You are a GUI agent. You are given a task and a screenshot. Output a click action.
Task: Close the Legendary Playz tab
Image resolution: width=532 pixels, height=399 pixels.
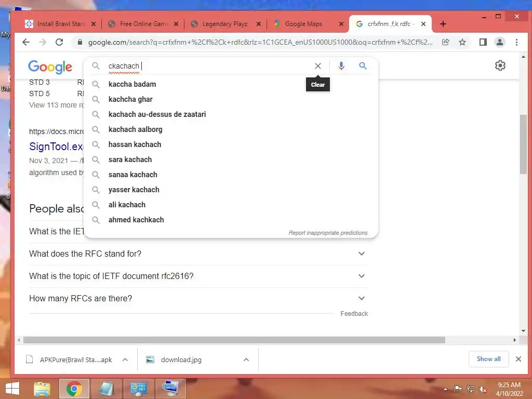(x=259, y=24)
